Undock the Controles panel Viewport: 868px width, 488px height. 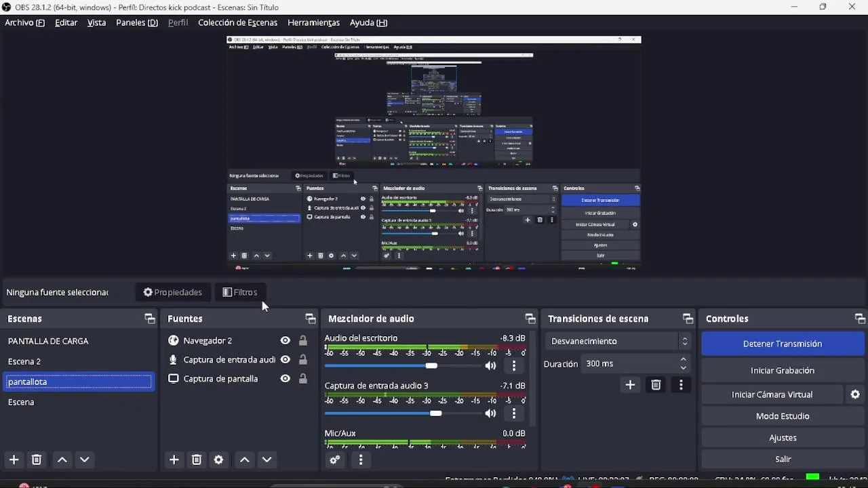860,319
